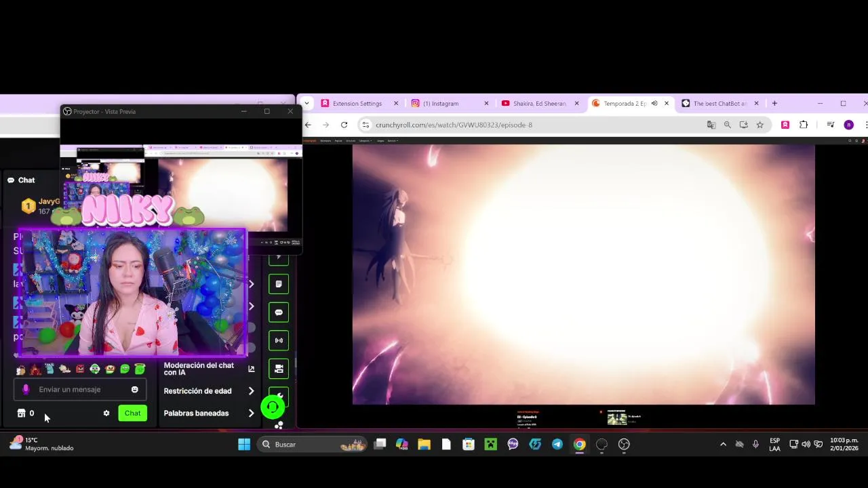Click the zoom magnifier icon in address bar
The height and width of the screenshot is (488, 868).
coord(728,125)
